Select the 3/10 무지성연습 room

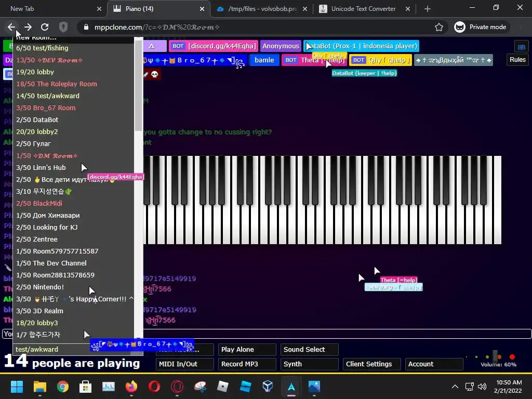point(74,191)
